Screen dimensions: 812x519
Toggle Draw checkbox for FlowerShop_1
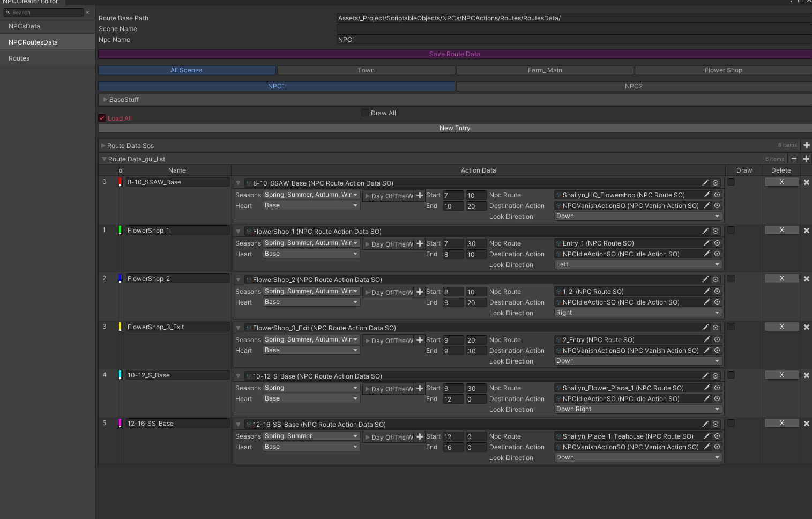(x=731, y=230)
